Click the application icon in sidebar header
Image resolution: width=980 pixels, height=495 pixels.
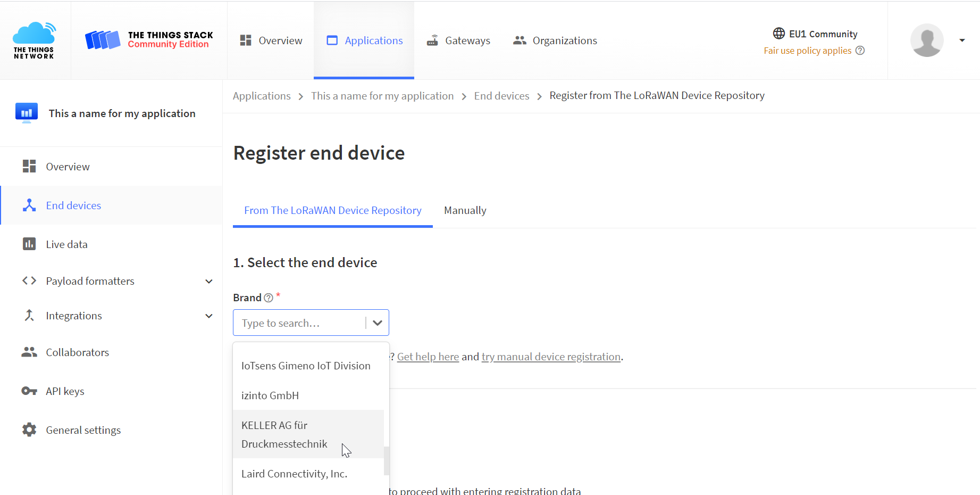(27, 113)
